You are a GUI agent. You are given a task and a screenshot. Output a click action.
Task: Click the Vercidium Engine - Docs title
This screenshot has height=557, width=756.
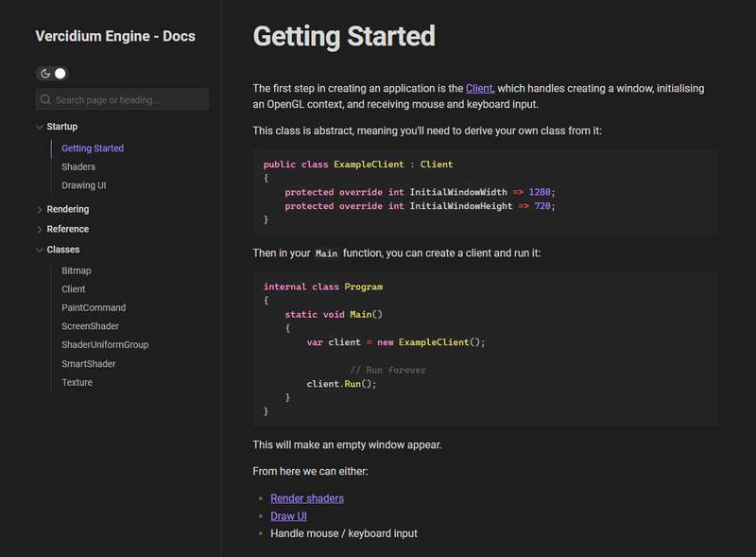tap(115, 36)
